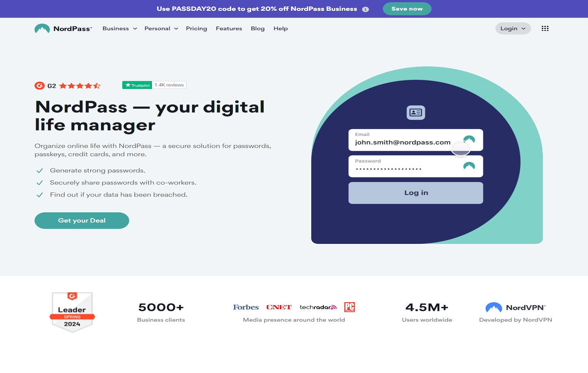Click the NordVPN logo
The width and height of the screenshot is (588, 373).
[x=515, y=307]
